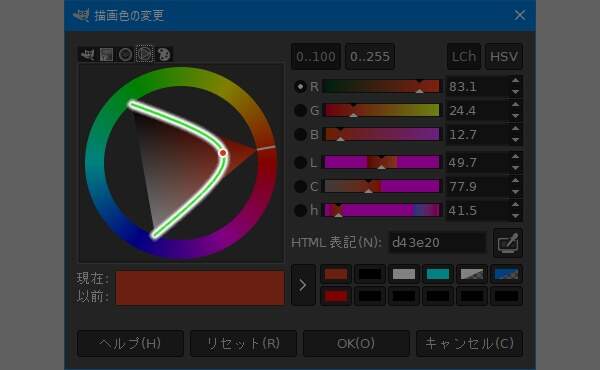
Task: Click the ヘルプ(H) help button
Action: pyautogui.click(x=130, y=344)
